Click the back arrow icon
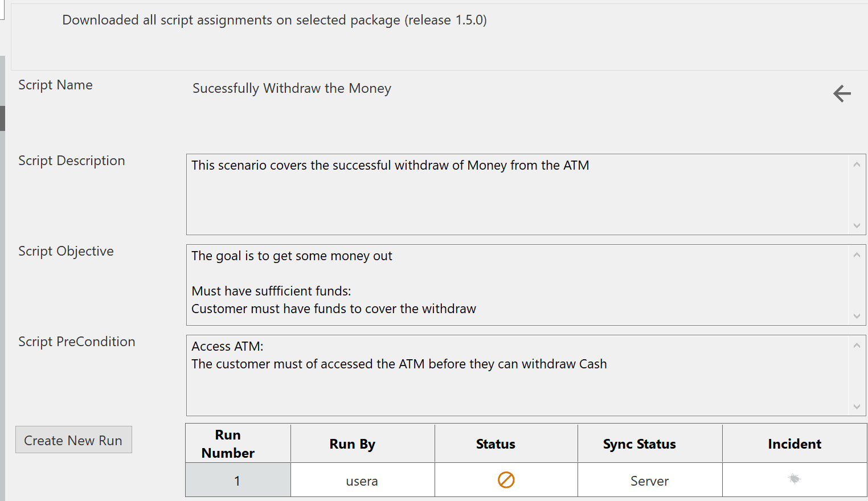The height and width of the screenshot is (501, 868). coord(842,93)
